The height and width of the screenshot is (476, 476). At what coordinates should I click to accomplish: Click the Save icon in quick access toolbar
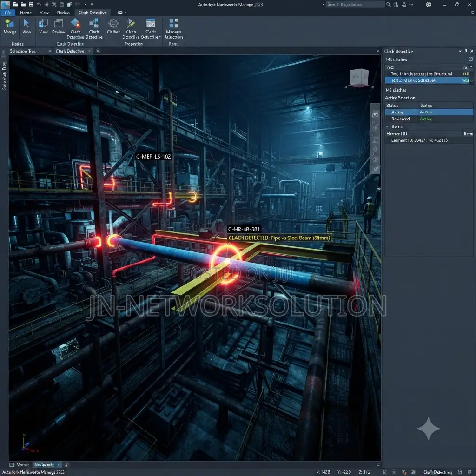31,4
